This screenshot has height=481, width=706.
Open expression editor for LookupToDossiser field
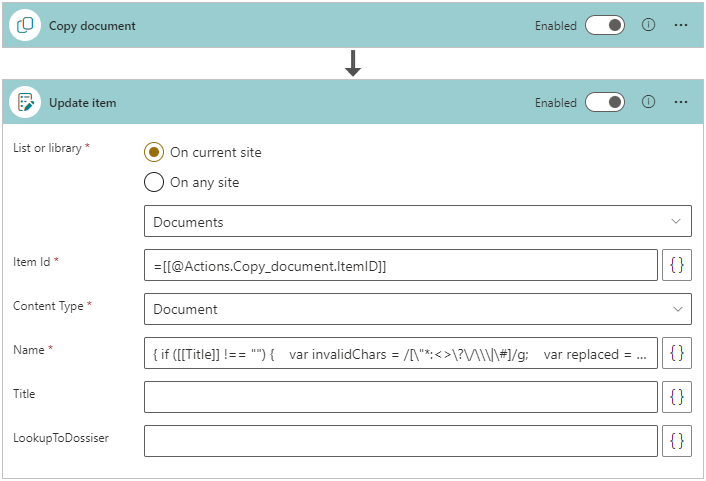click(677, 441)
